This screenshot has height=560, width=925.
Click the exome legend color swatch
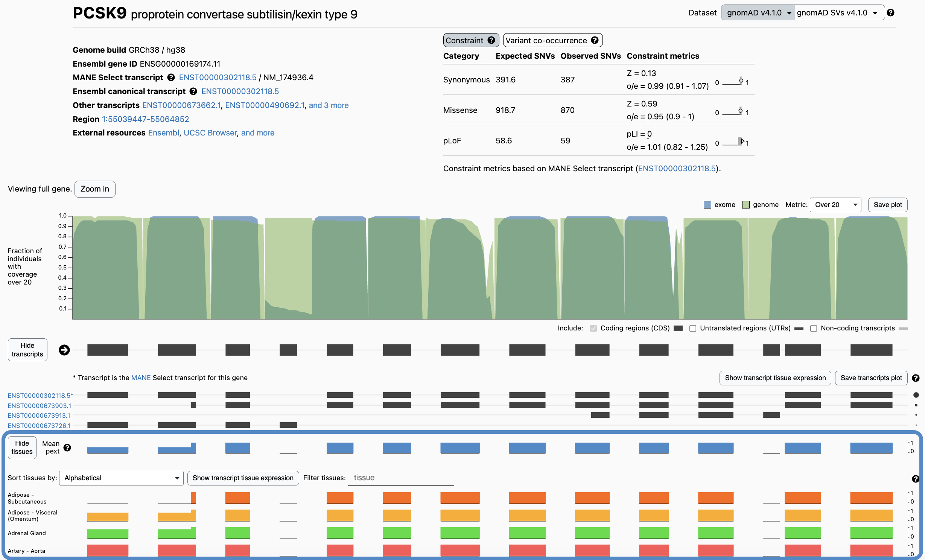pyautogui.click(x=707, y=205)
